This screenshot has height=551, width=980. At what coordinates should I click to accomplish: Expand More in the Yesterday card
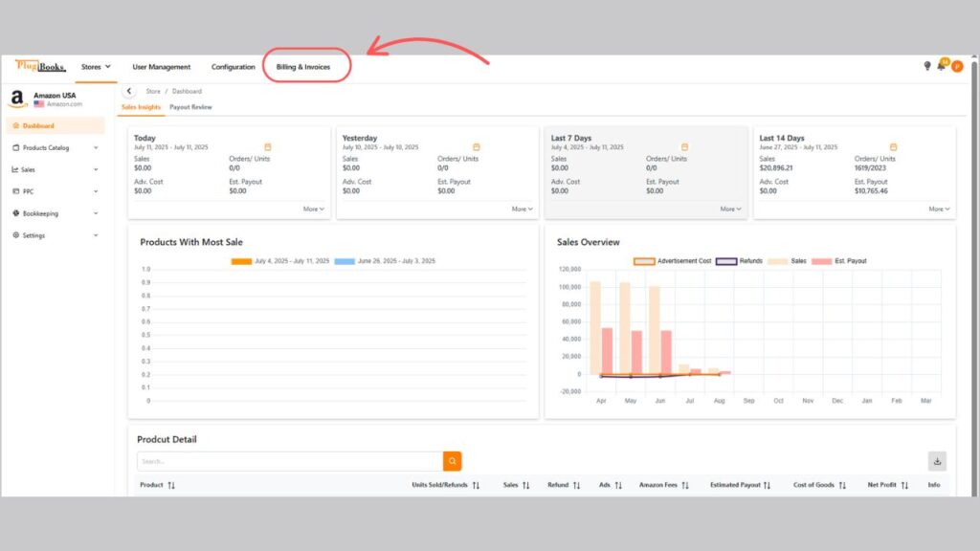[522, 209]
